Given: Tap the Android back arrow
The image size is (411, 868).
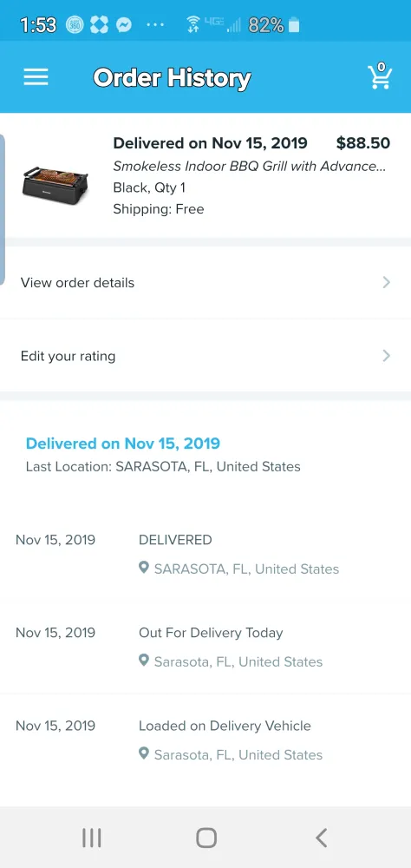Looking at the screenshot, I should click(x=322, y=838).
